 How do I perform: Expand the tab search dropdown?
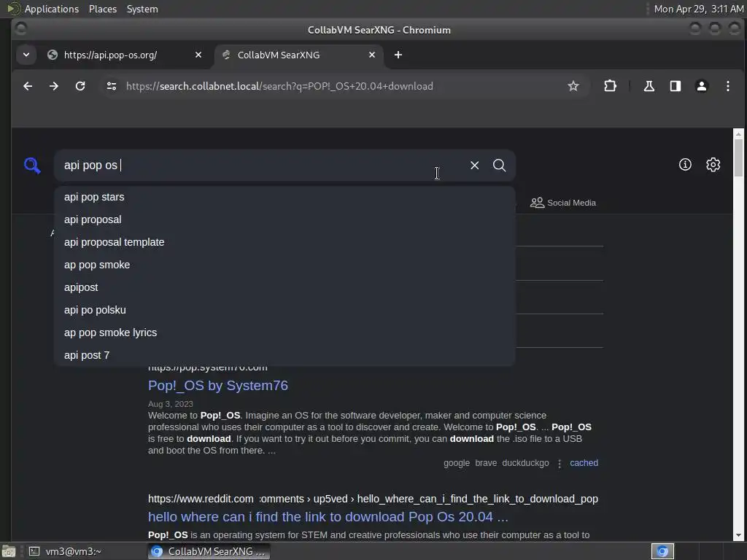coord(26,55)
